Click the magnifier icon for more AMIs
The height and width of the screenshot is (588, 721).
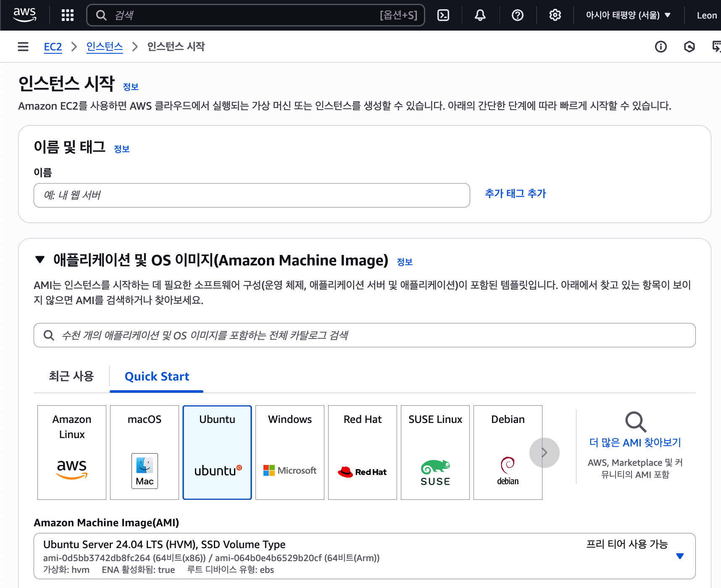click(635, 422)
